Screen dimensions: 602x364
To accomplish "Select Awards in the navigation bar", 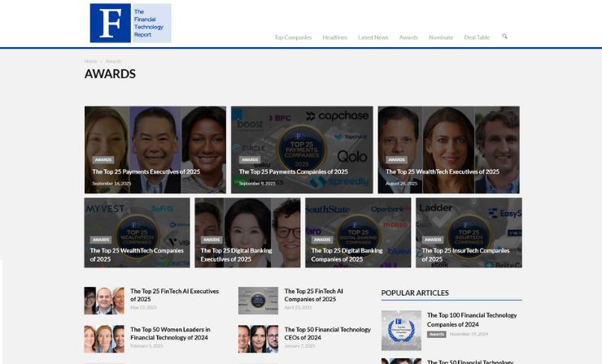I will point(408,37).
